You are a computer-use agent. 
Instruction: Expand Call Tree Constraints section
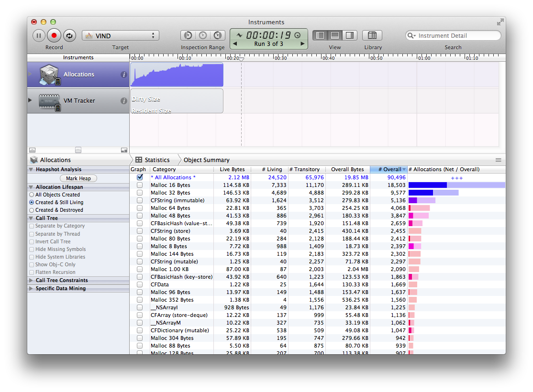click(x=31, y=280)
